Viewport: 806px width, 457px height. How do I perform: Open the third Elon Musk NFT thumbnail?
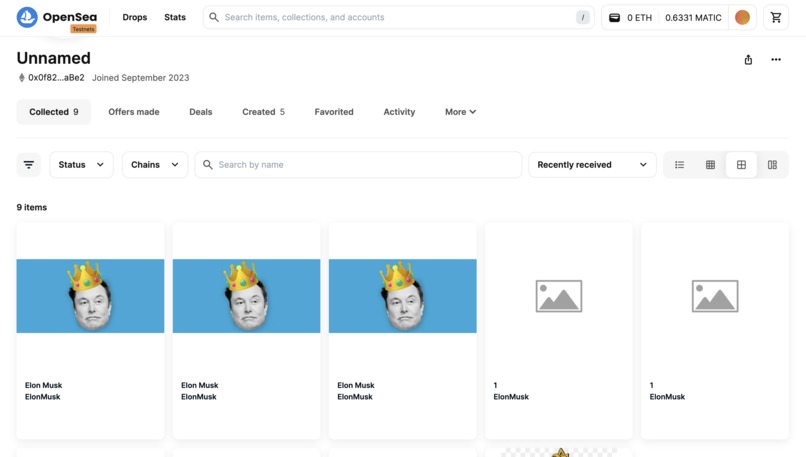(x=402, y=296)
